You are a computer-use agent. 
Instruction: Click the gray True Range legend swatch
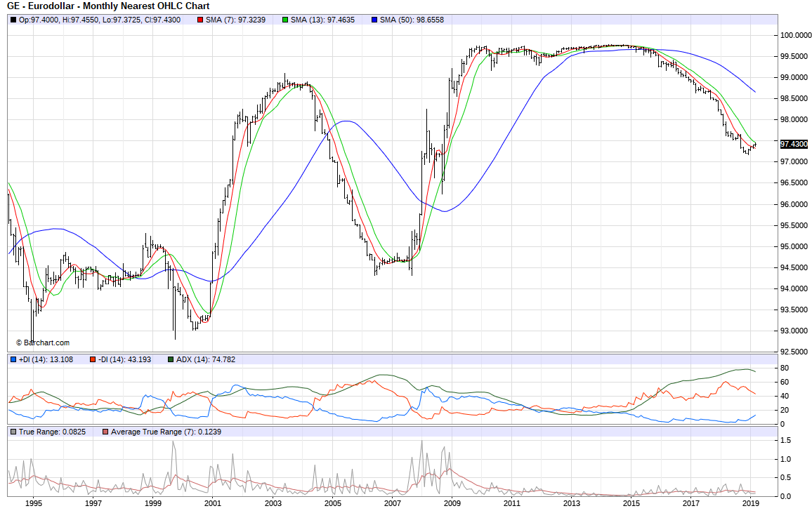tap(13, 432)
